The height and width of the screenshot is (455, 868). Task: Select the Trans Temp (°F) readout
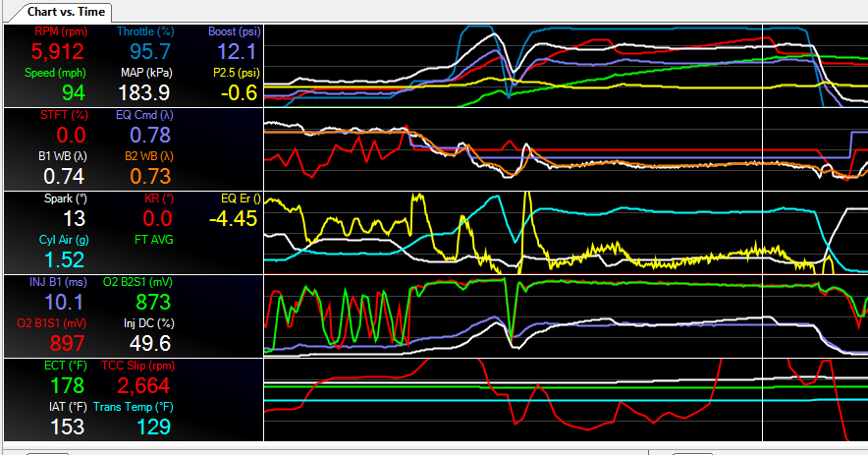[150, 426]
